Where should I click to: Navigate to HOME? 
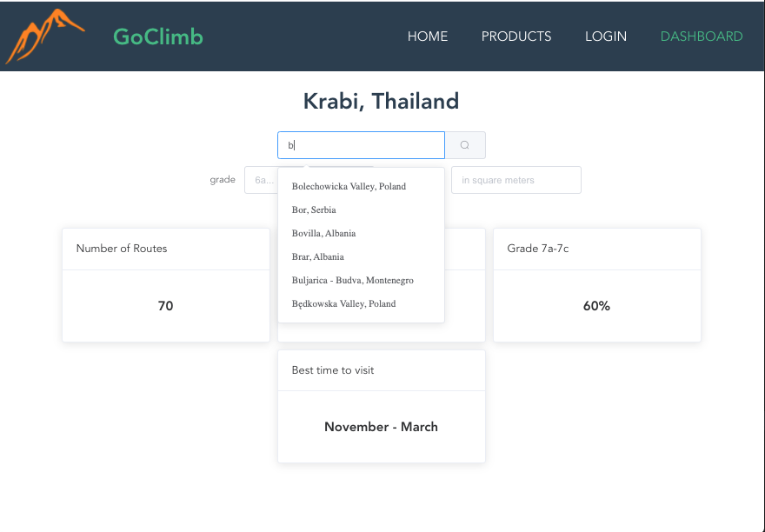tap(427, 37)
